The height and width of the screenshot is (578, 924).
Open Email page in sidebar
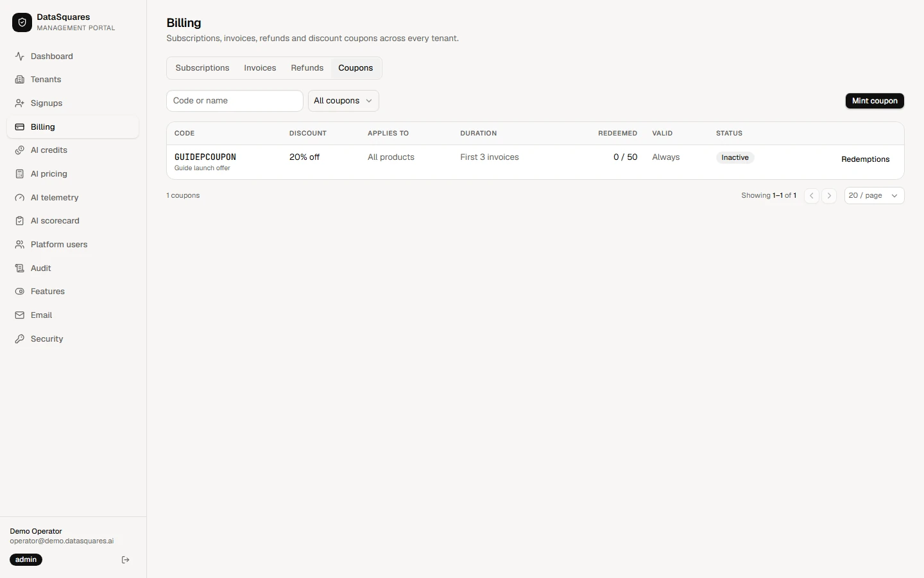tap(73, 315)
